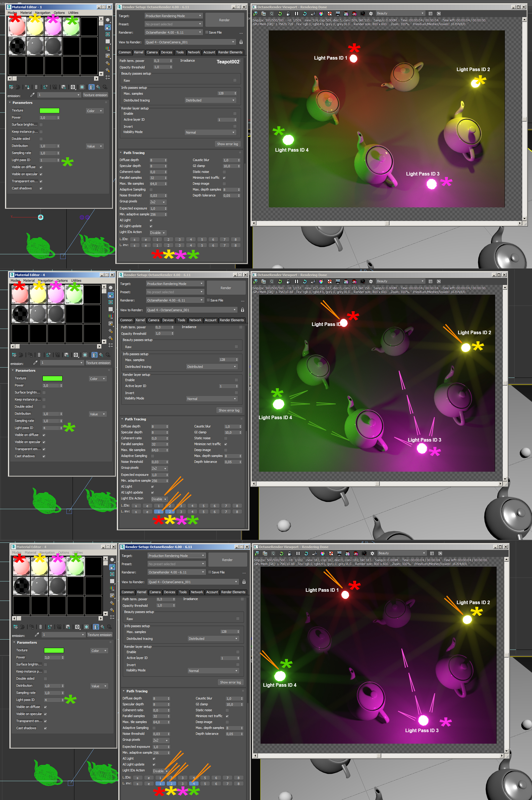Click Select by Material icon, Material Editor - 1

[108, 70]
